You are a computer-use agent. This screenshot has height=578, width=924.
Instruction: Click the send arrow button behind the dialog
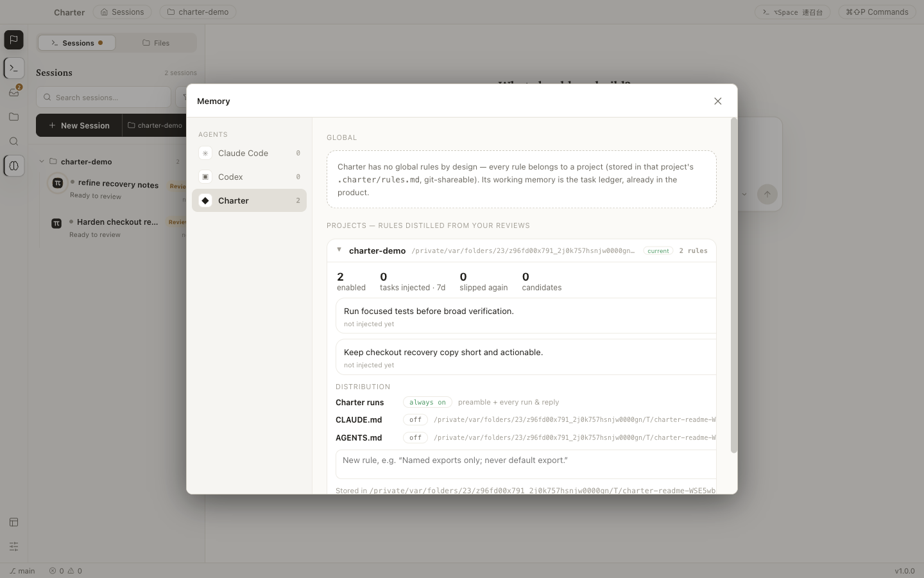click(767, 194)
